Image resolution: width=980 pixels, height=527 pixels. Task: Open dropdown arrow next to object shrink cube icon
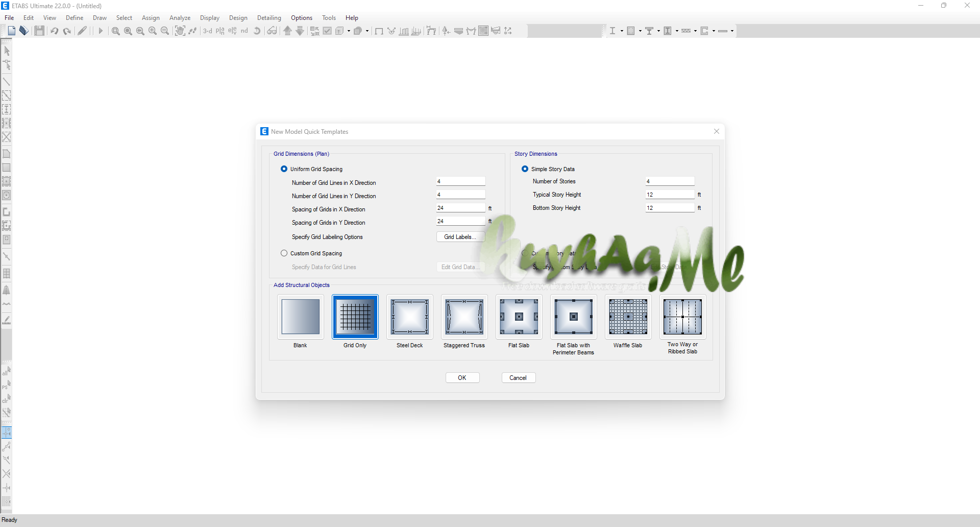pyautogui.click(x=367, y=31)
